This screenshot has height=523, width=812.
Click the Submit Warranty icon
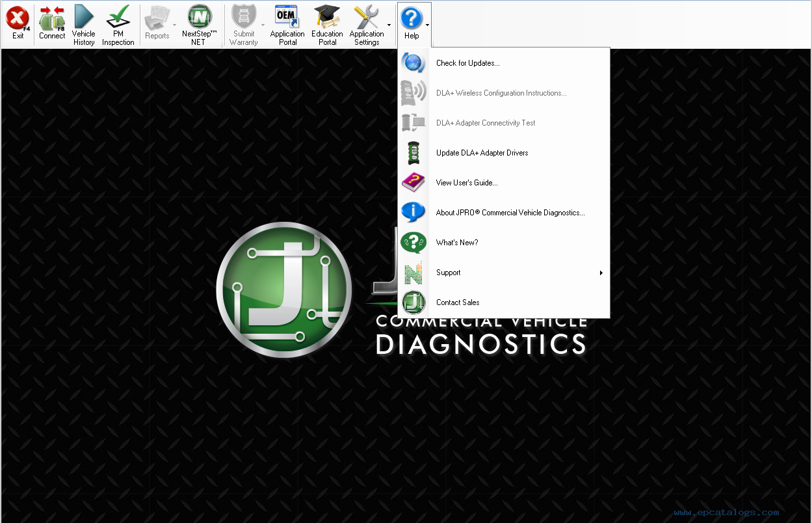click(x=244, y=16)
